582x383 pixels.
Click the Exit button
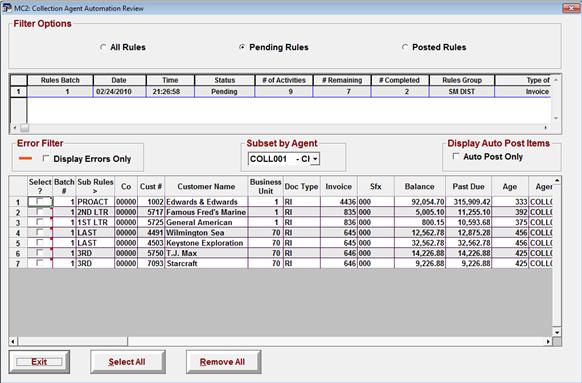(39, 362)
